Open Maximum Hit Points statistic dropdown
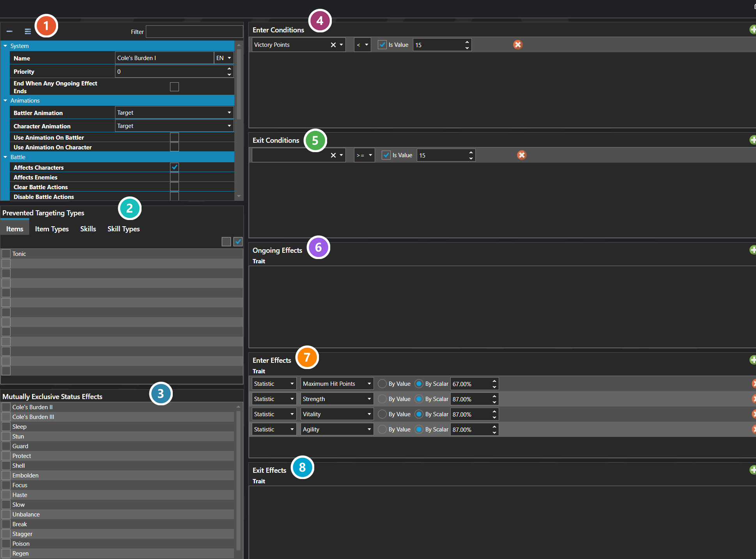Screen dimensions: 756x559 click(x=337, y=384)
